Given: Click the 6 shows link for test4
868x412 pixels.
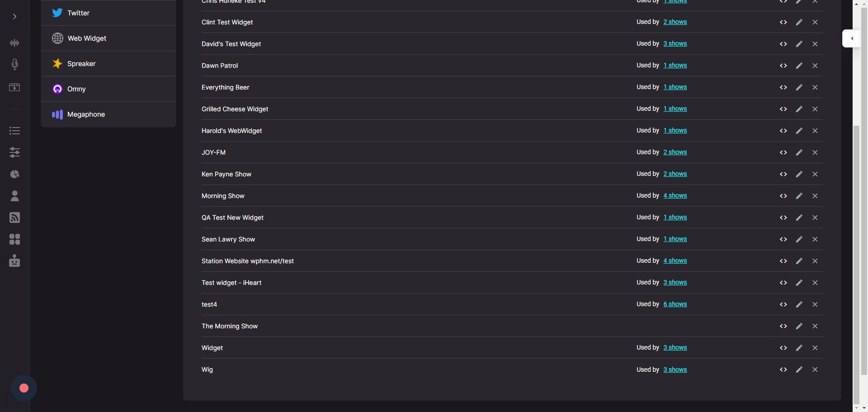Looking at the screenshot, I should [x=675, y=304].
